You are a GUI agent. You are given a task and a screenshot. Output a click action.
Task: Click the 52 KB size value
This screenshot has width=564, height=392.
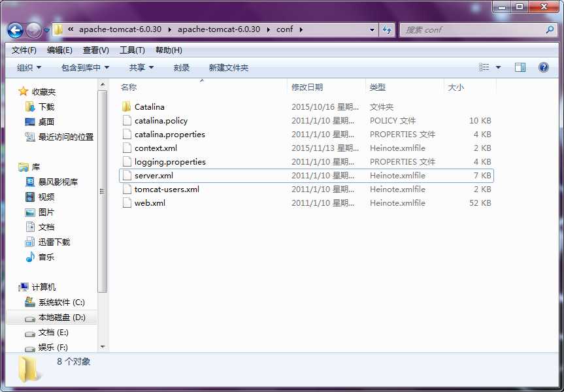click(x=480, y=203)
